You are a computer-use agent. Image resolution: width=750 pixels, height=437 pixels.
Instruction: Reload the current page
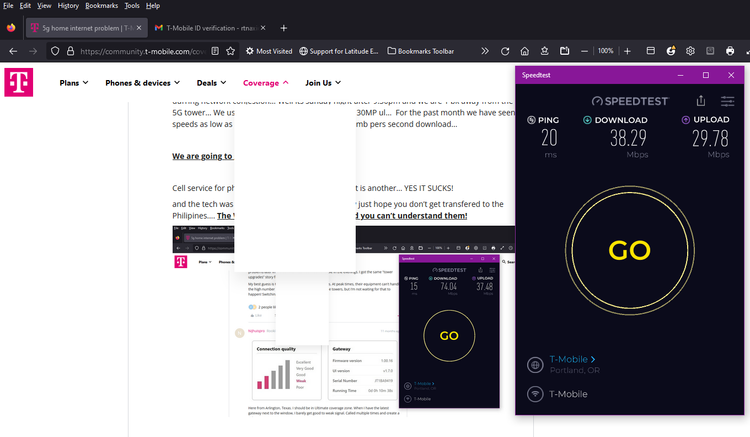pos(505,51)
